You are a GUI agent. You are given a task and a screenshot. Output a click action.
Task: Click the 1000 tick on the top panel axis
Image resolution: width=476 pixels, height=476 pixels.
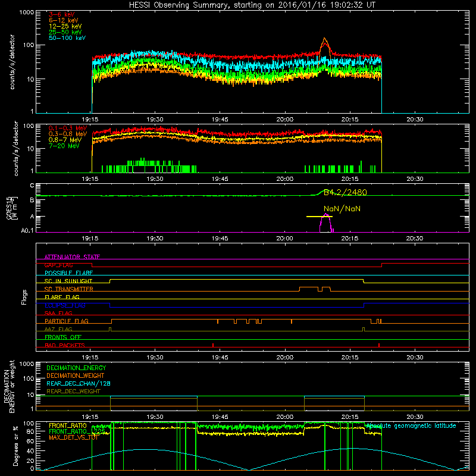click(x=27, y=12)
